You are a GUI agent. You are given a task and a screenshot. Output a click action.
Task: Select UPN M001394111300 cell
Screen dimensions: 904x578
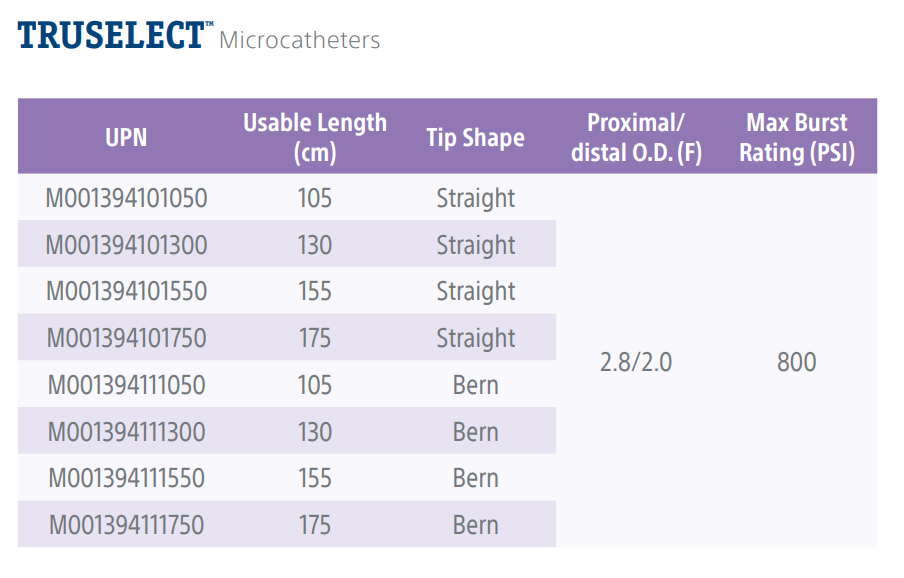point(126,432)
